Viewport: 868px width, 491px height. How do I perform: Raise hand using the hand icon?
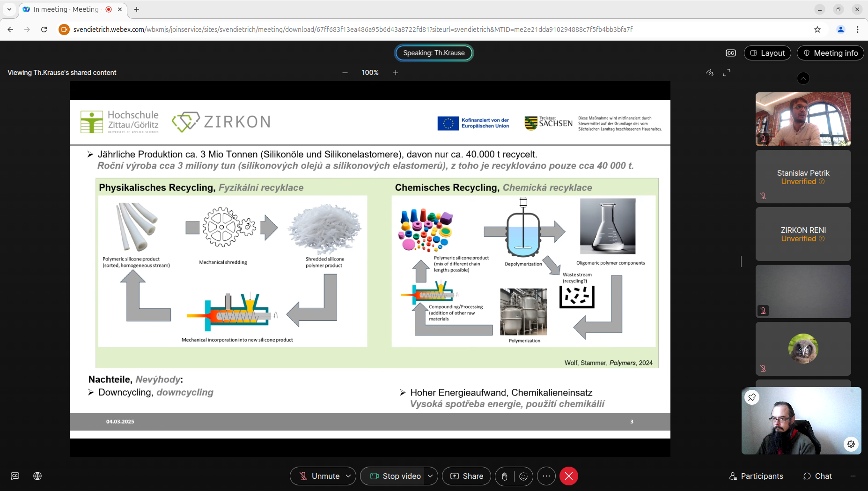click(x=505, y=476)
